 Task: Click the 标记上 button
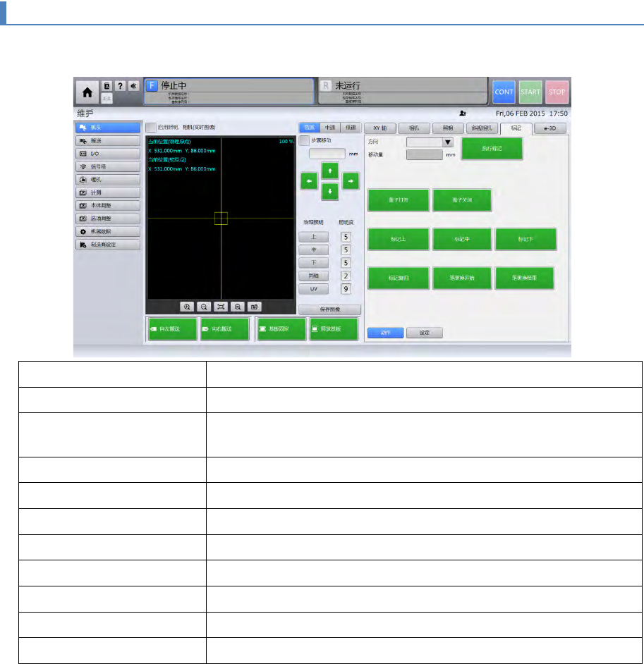399,239
